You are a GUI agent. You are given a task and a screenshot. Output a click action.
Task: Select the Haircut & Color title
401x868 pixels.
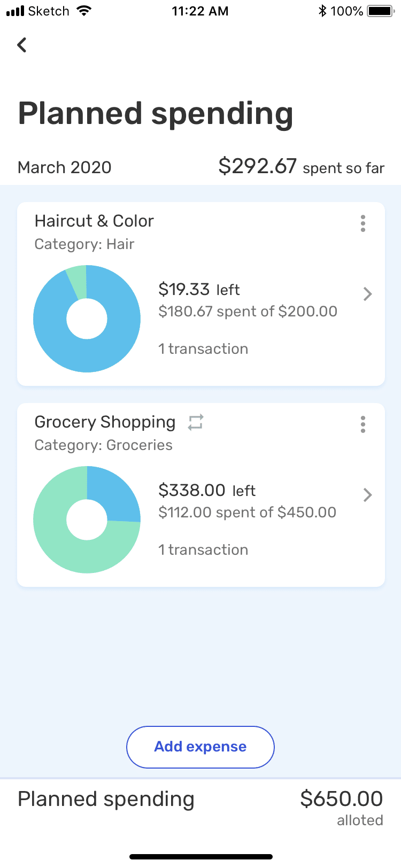(94, 221)
